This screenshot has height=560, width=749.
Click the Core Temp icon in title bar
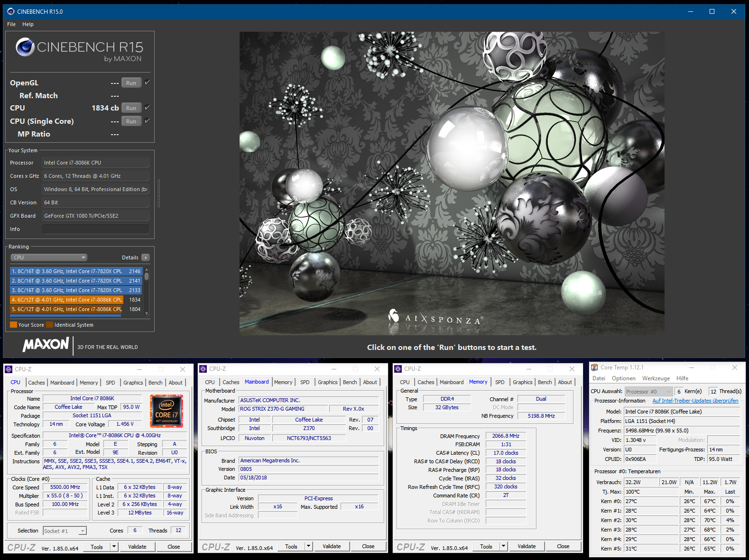tap(594, 367)
